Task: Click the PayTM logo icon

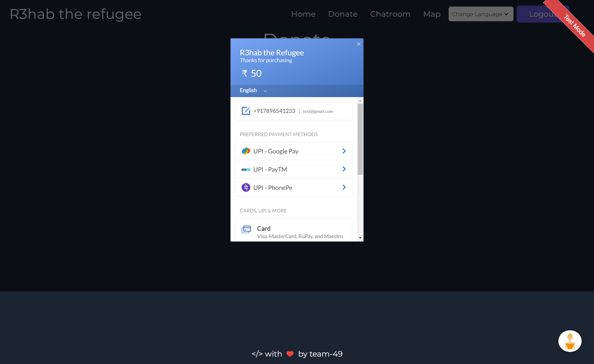Action: [x=246, y=169]
